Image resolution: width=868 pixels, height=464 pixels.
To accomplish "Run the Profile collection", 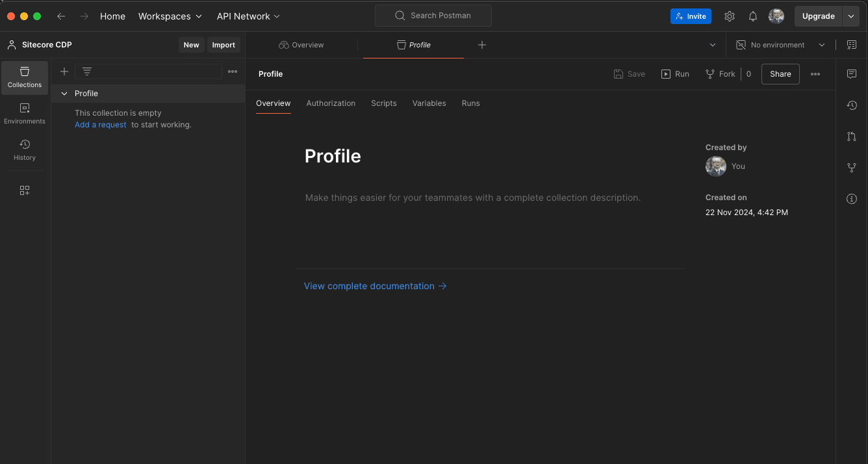I will tap(675, 74).
